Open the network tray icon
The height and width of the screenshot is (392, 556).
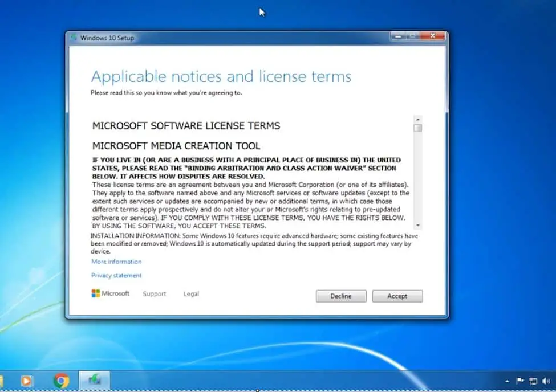pyautogui.click(x=533, y=381)
